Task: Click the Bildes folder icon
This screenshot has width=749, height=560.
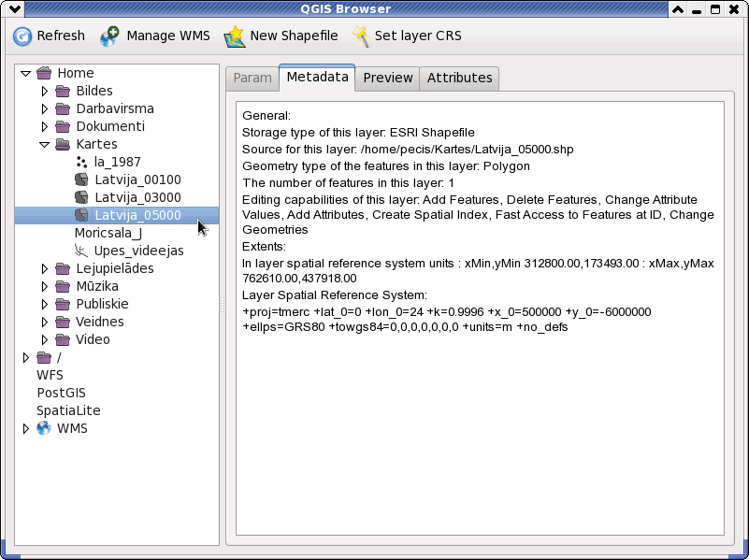Action: point(63,91)
